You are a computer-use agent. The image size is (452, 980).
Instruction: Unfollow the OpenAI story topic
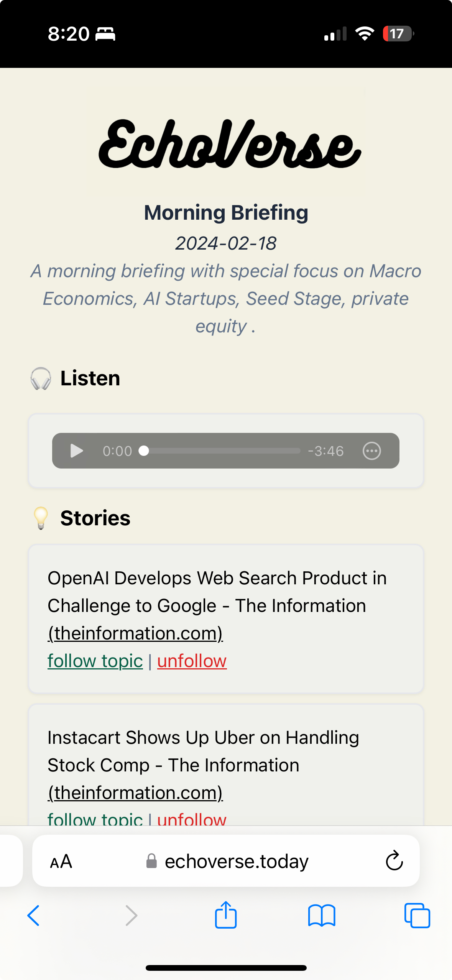(192, 661)
